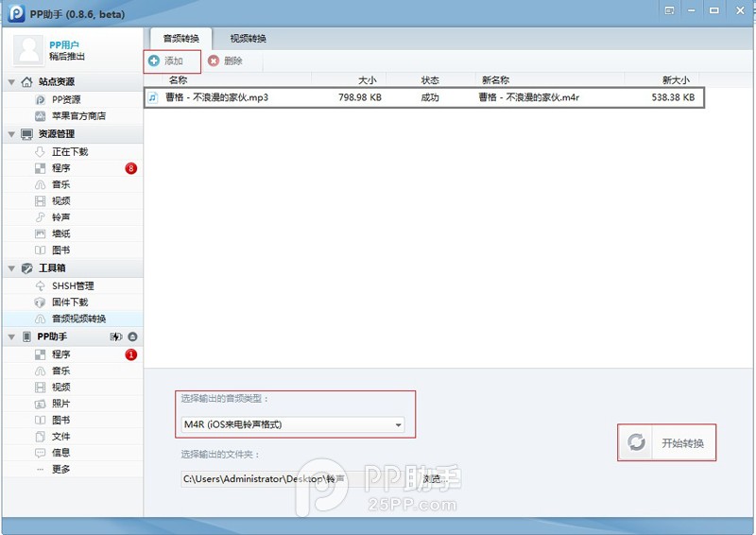This screenshot has width=756, height=535.
Task: Click the 删除 button
Action: coord(226,61)
